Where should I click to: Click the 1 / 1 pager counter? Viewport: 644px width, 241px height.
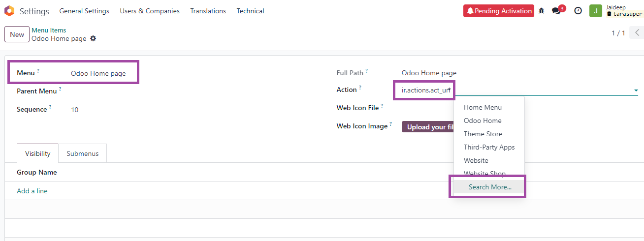pyautogui.click(x=618, y=33)
